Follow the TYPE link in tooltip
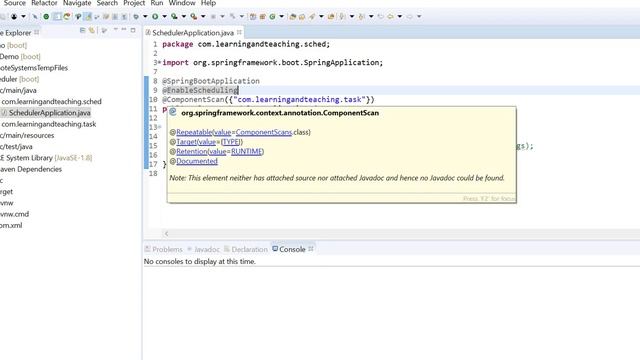Image resolution: width=640 pixels, height=360 pixels. tap(231, 142)
